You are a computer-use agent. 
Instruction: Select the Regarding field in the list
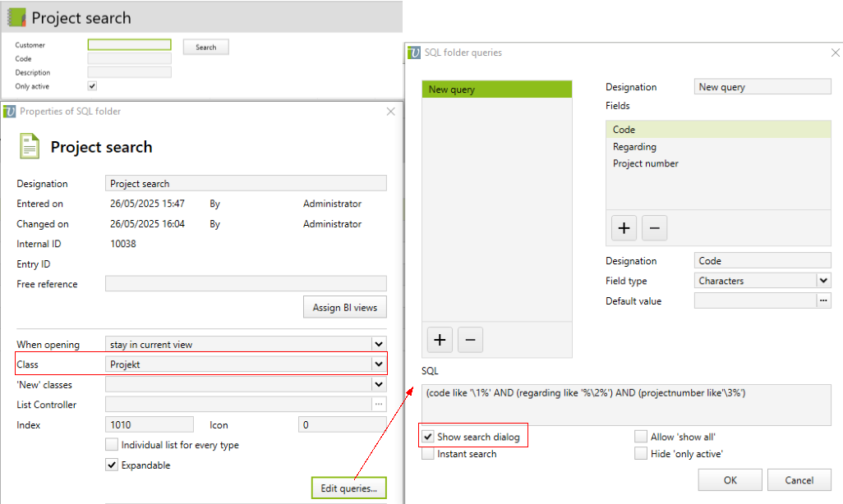[x=634, y=147]
